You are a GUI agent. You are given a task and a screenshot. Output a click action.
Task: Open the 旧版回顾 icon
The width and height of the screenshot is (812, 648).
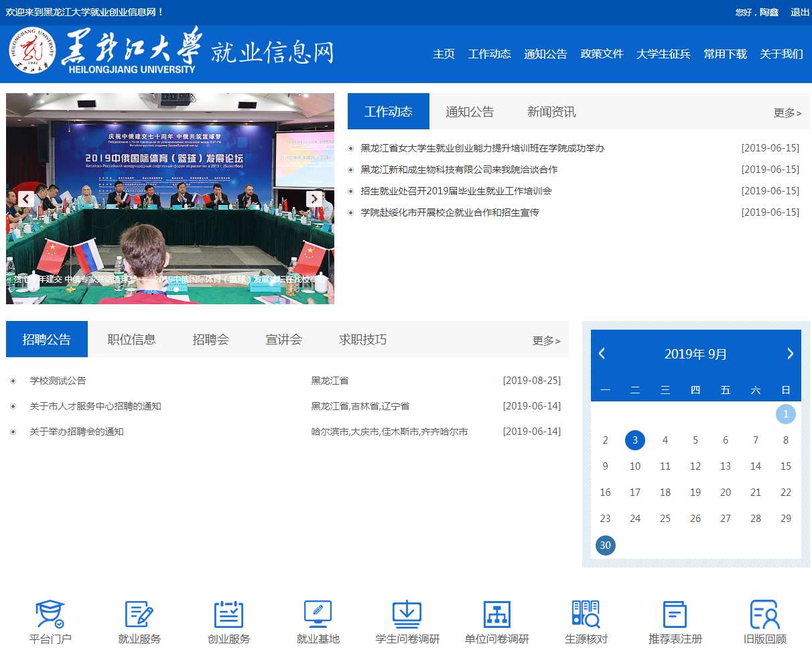coord(764,614)
